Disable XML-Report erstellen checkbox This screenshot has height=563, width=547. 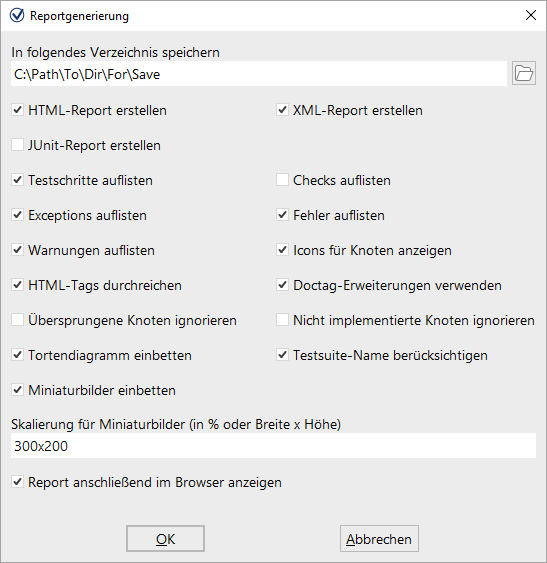(x=282, y=110)
